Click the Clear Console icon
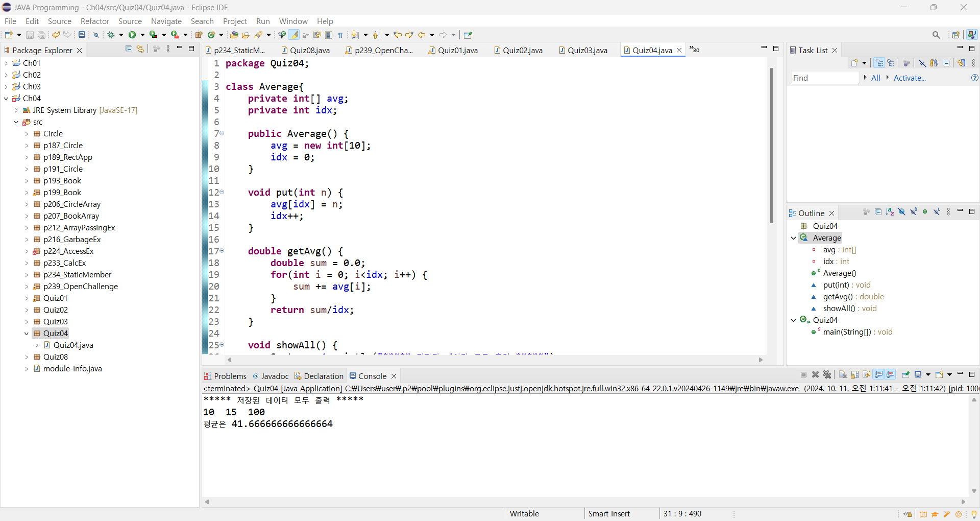The image size is (980, 521). click(x=843, y=374)
